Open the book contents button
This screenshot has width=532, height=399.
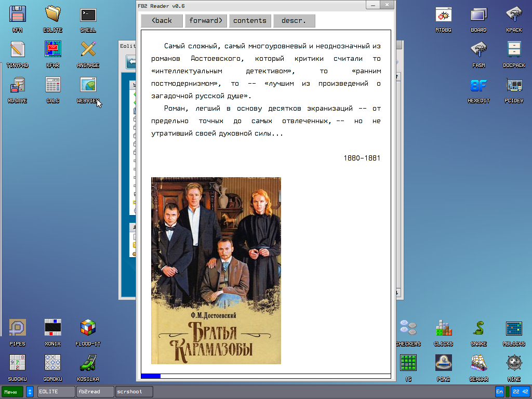pos(250,21)
